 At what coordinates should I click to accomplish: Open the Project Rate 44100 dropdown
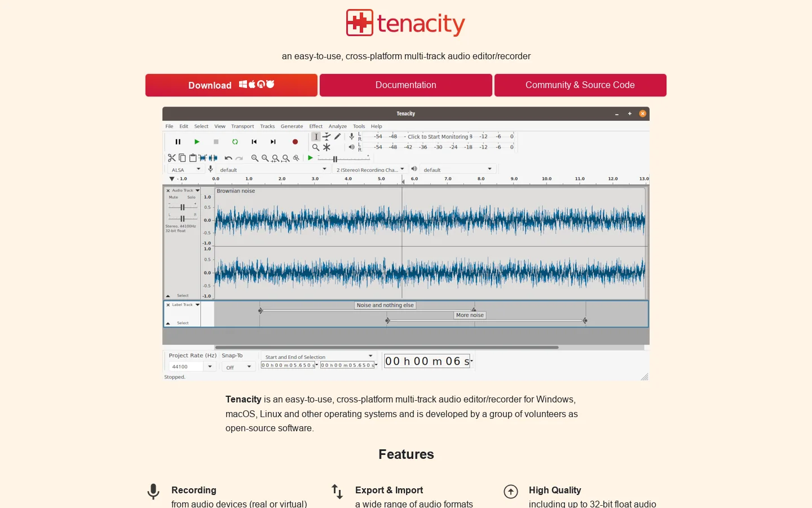point(192,367)
